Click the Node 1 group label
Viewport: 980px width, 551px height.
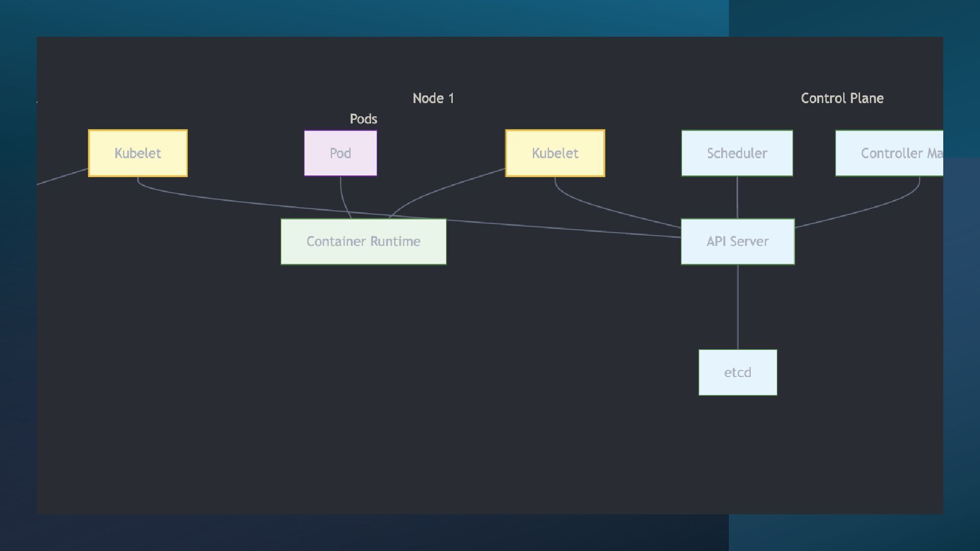click(x=433, y=98)
